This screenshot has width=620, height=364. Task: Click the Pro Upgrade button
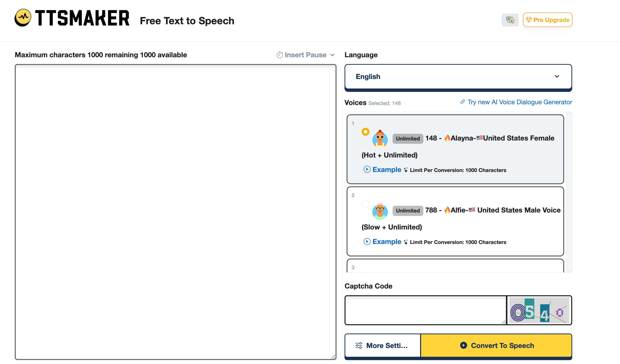(x=547, y=20)
